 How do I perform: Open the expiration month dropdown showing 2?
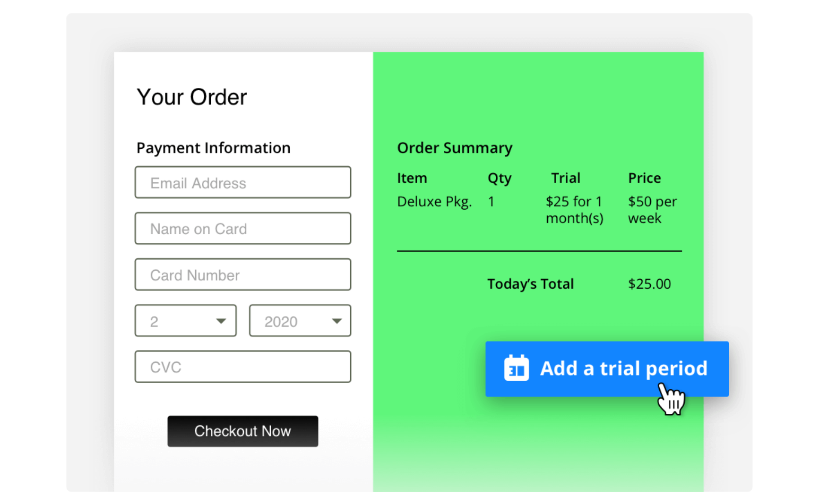pos(185,321)
